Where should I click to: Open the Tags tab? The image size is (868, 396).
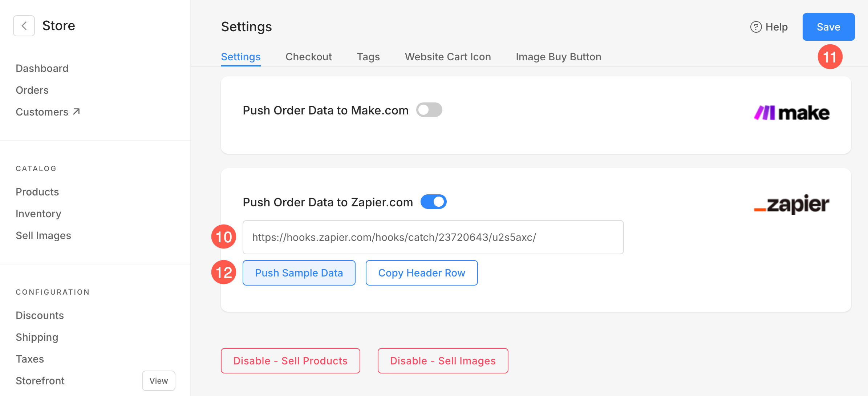click(368, 57)
